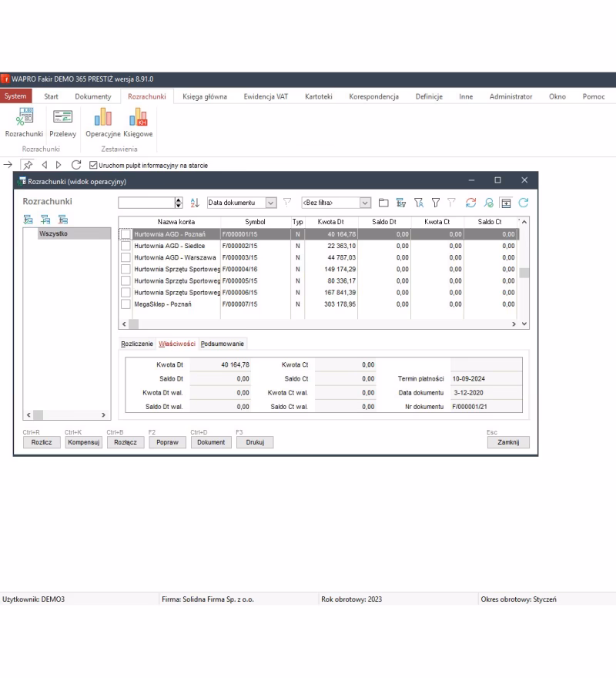This screenshot has width=616, height=678.
Task: Select 'Wszystko' in the left tree
Action: tap(54, 233)
